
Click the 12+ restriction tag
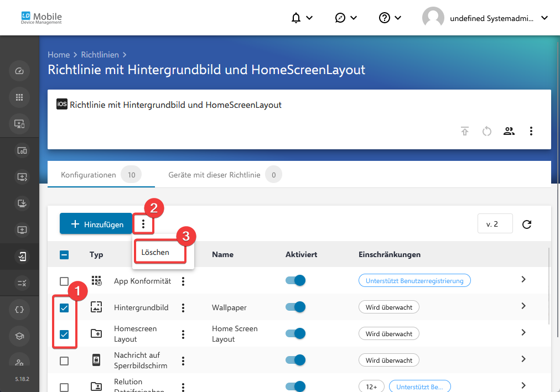point(371,386)
